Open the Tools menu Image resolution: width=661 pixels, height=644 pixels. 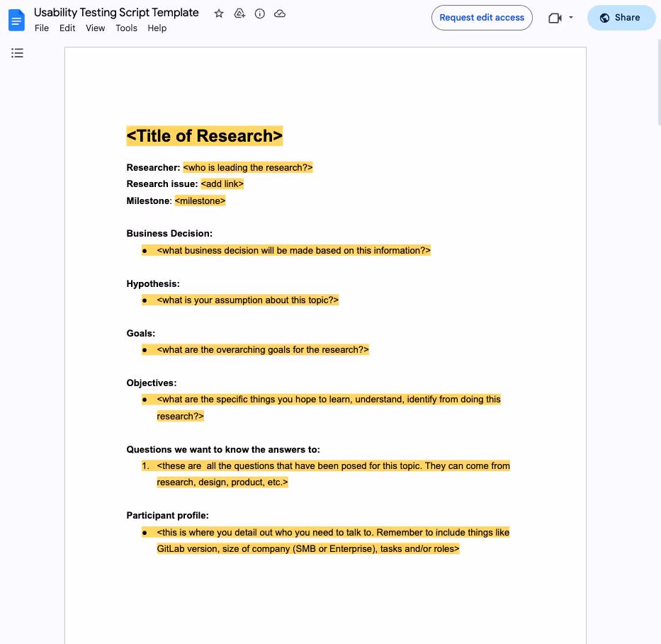[127, 28]
